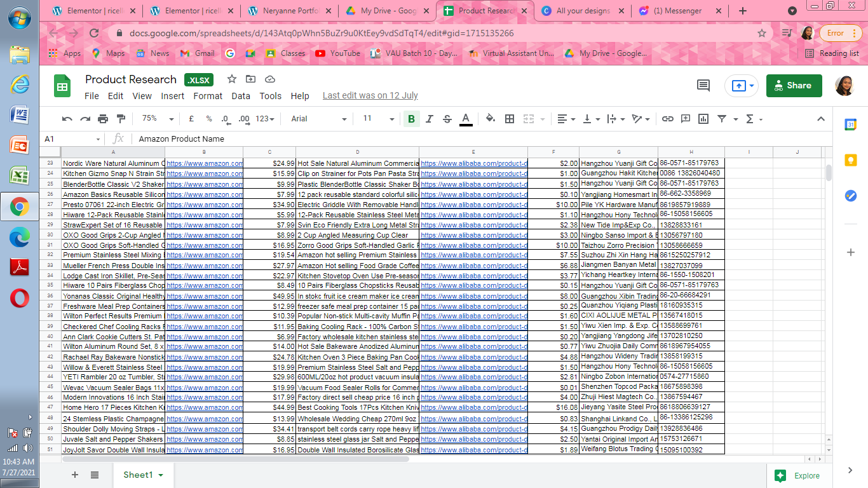Viewport: 868px width, 488px height.
Task: Apply italic formatting
Action: point(429,119)
